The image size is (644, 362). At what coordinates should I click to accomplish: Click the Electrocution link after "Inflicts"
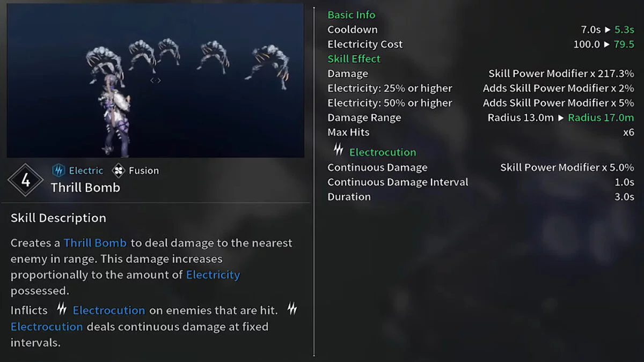point(109,311)
